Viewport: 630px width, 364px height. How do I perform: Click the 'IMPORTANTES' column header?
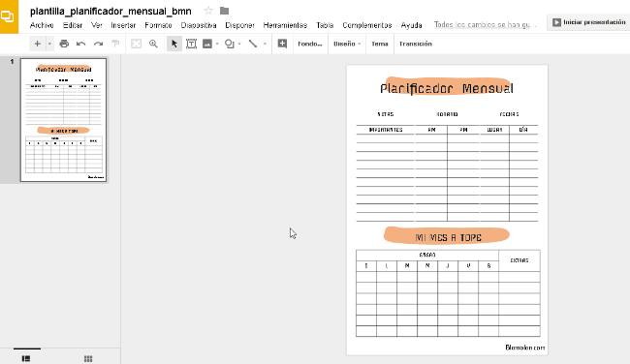(386, 130)
